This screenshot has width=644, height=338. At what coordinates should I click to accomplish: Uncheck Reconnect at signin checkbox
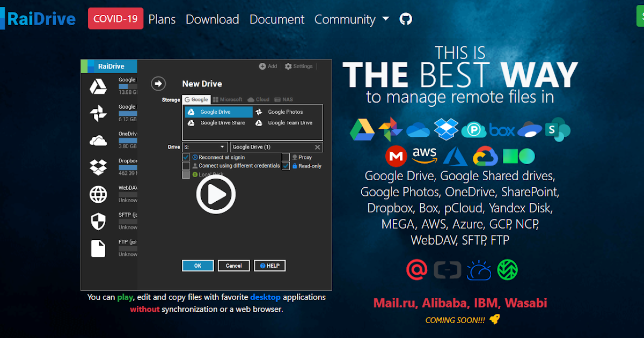coord(186,157)
